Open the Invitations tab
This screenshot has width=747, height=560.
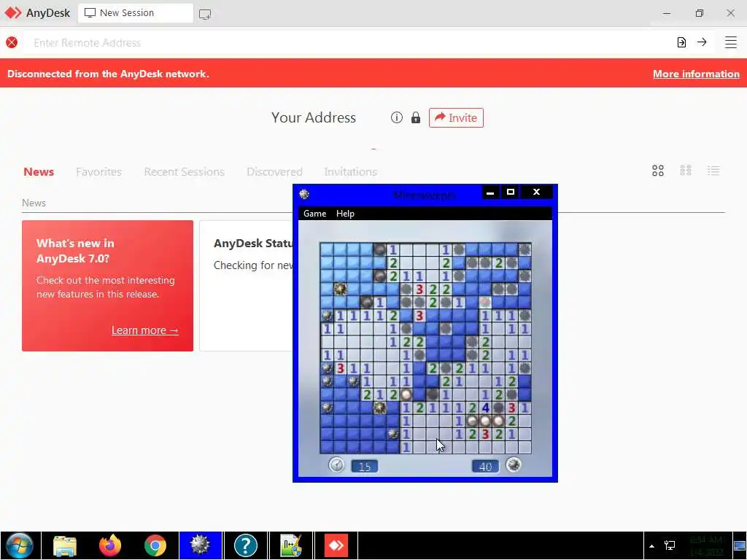pos(351,171)
